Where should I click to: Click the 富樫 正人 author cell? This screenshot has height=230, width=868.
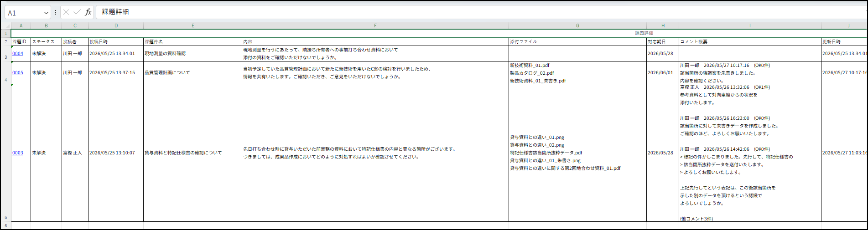click(x=75, y=153)
